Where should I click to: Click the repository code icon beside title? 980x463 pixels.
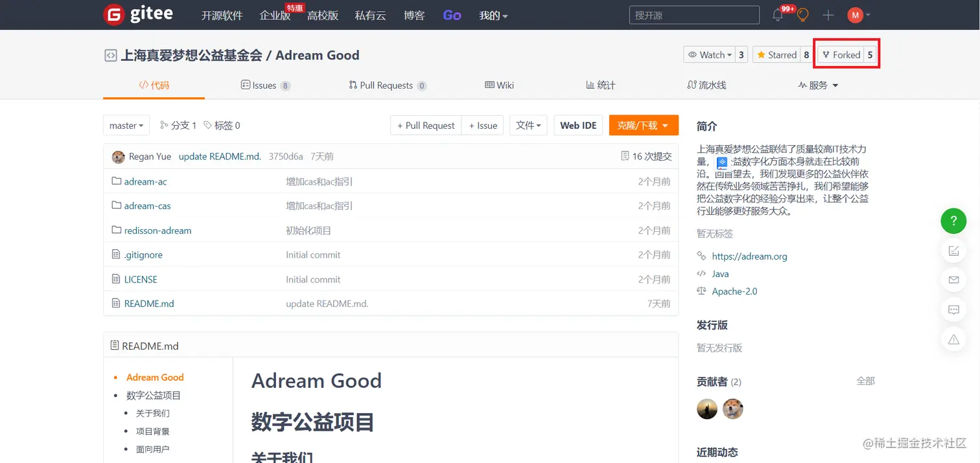(111, 56)
